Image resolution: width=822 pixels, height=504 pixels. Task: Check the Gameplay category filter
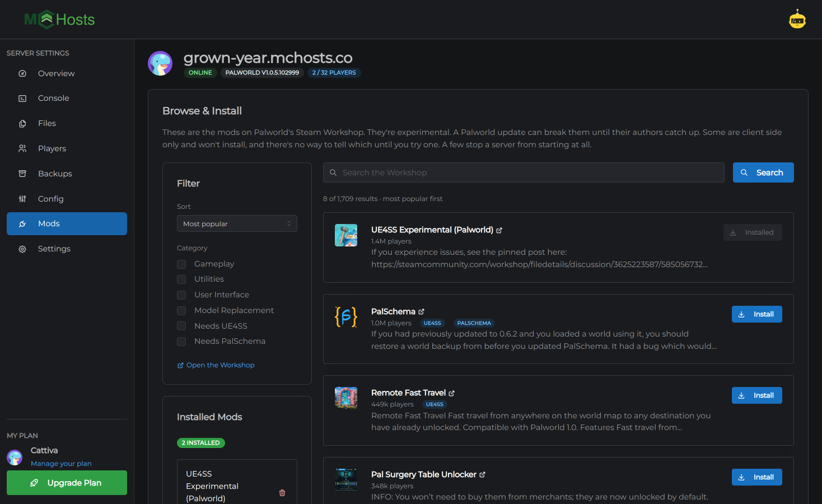tap(181, 264)
